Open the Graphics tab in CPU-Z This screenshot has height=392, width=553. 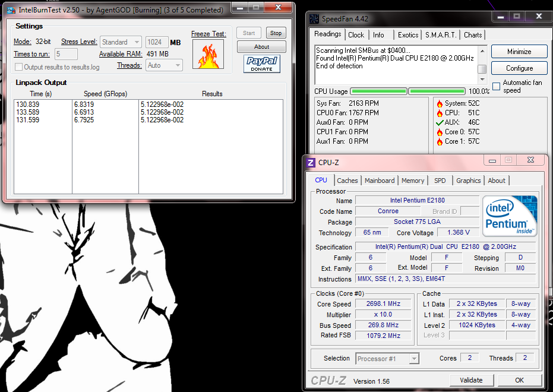[x=468, y=181]
